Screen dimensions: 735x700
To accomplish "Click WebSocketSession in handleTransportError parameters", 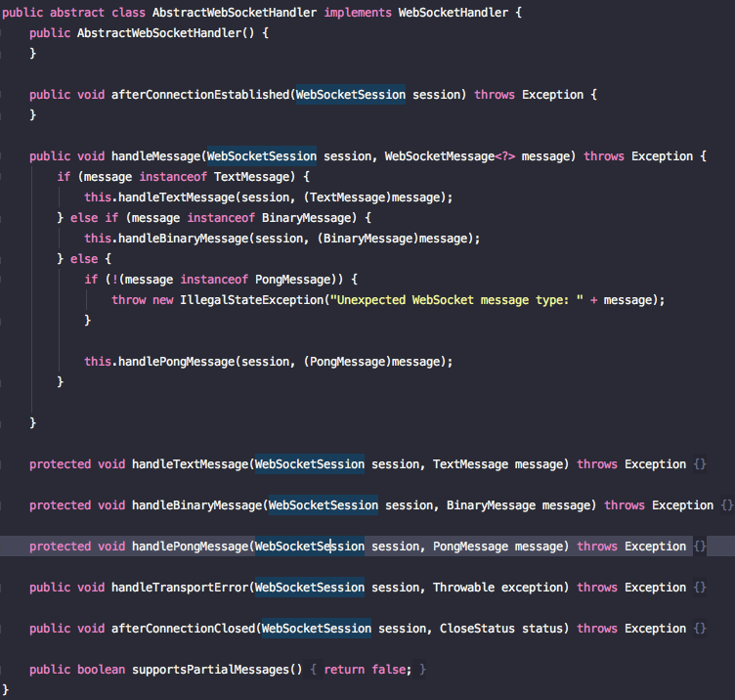I will point(310,588).
